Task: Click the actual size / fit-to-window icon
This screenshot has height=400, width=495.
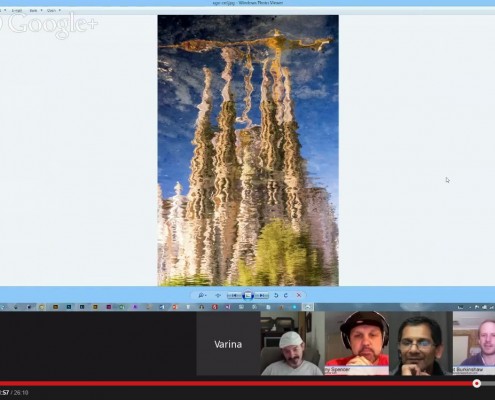Action: (x=218, y=295)
